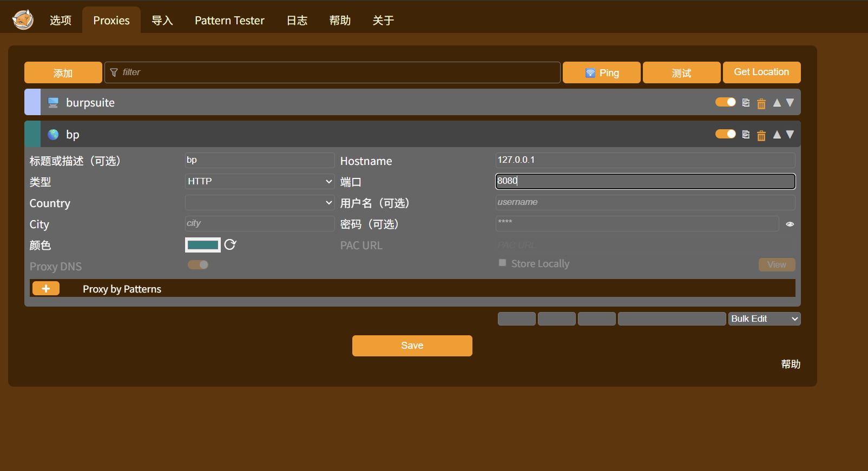Open the proxy type HTTP dropdown
Image resolution: width=868 pixels, height=471 pixels.
260,182
